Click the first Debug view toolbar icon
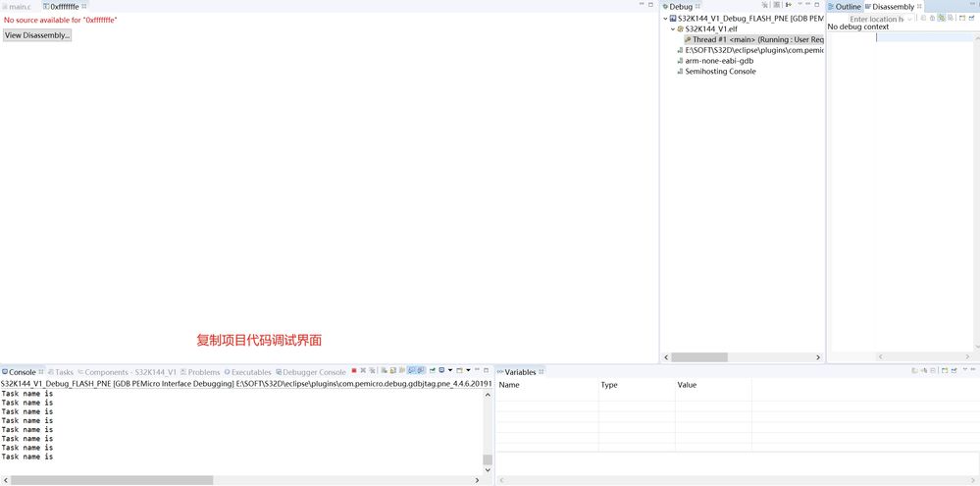 (x=765, y=5)
